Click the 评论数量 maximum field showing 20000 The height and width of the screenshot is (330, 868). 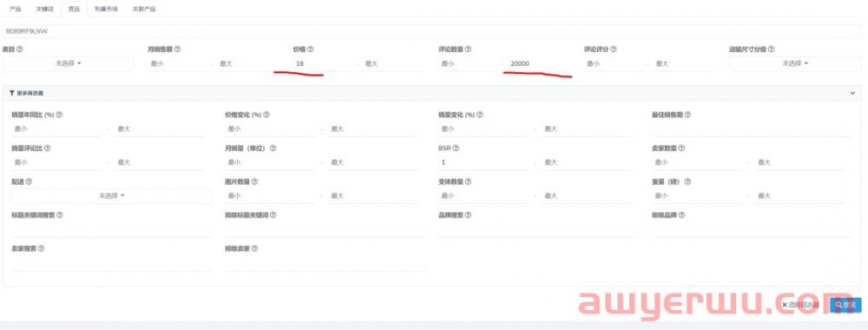point(537,63)
